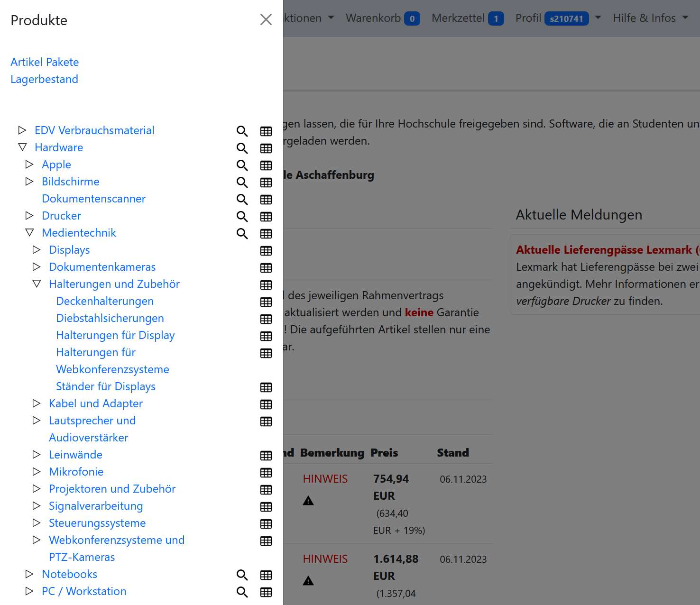Image resolution: width=700 pixels, height=605 pixels.
Task: Search in PC / Workstation category
Action: pos(242,592)
